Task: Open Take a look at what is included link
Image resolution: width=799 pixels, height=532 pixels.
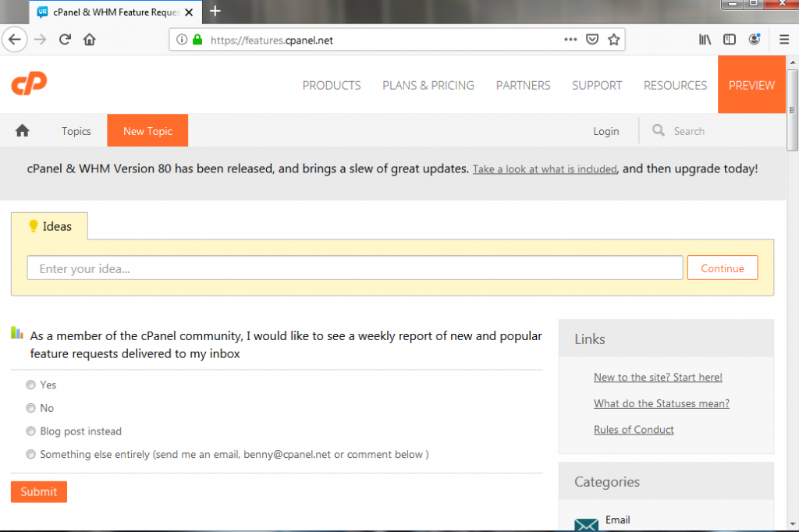Action: tap(545, 169)
